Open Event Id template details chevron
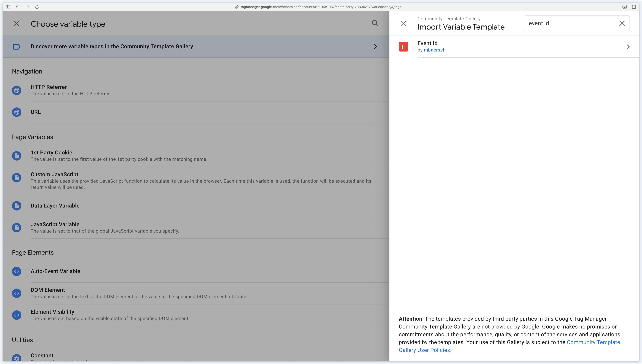 (628, 47)
